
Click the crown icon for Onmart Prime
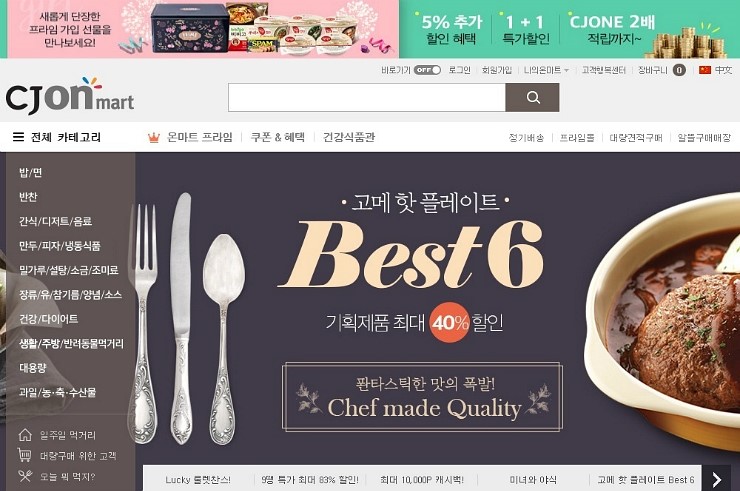[x=154, y=138]
